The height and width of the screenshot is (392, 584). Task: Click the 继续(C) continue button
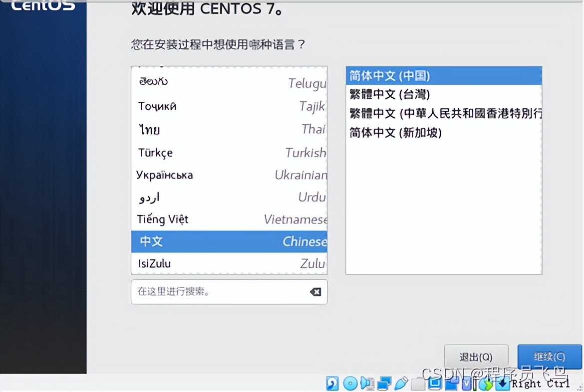click(550, 357)
